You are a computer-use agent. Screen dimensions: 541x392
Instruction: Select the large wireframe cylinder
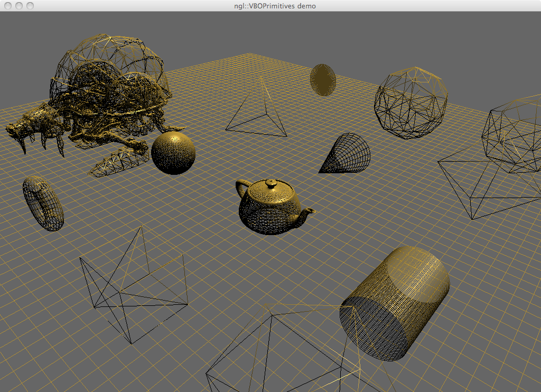point(395,304)
